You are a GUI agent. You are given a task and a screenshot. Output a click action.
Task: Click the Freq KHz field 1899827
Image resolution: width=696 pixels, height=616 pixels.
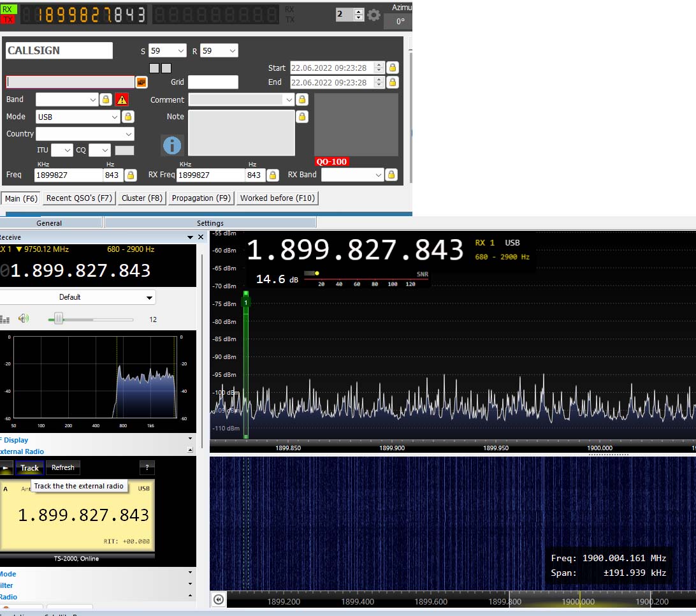pos(68,175)
